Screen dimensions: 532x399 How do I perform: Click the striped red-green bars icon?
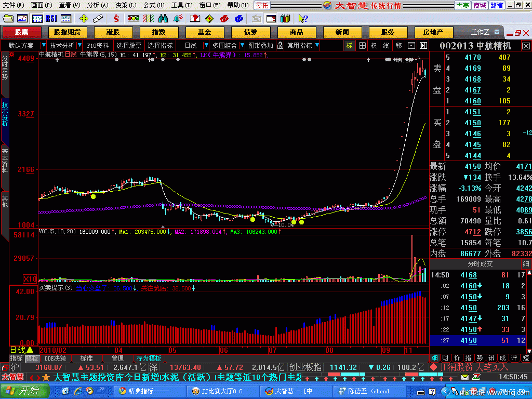[148, 18]
